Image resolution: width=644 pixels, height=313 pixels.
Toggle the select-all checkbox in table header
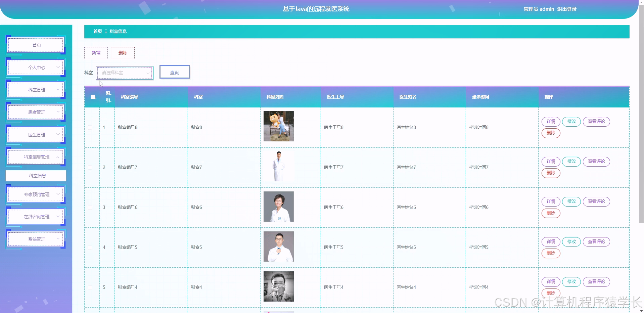(x=93, y=97)
